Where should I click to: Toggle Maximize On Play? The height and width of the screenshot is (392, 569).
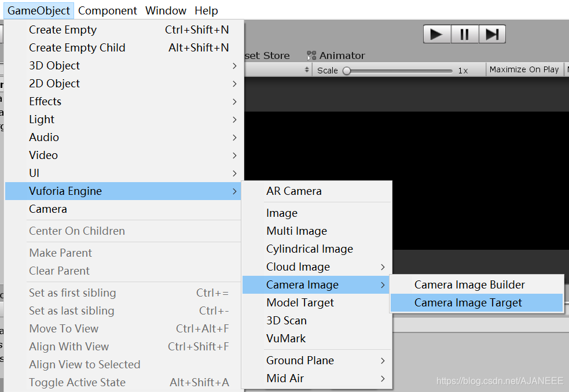coord(524,69)
